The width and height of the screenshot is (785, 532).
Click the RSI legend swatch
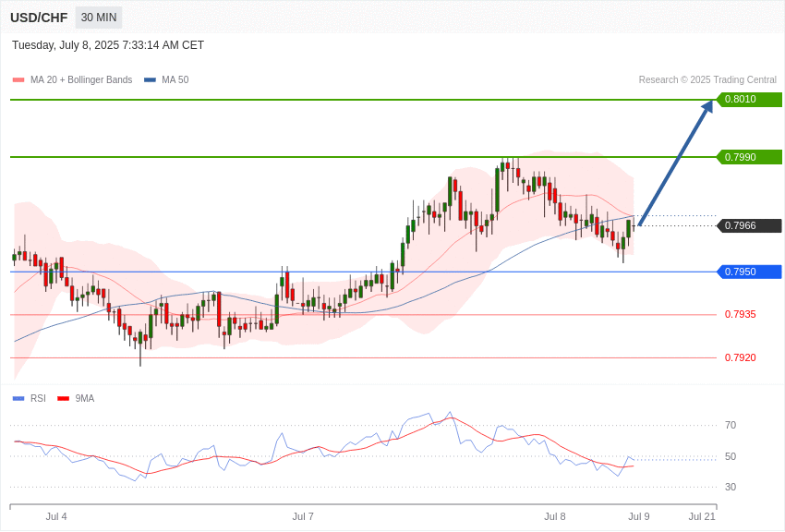click(x=18, y=398)
